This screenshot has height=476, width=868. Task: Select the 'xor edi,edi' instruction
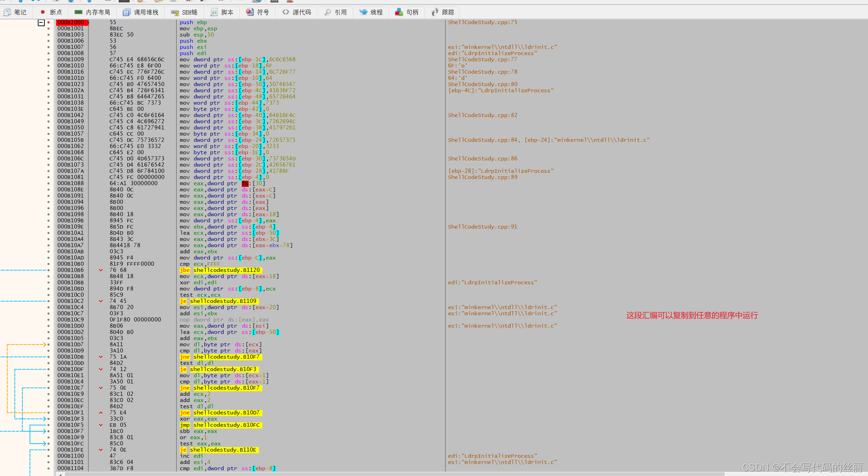coord(198,283)
